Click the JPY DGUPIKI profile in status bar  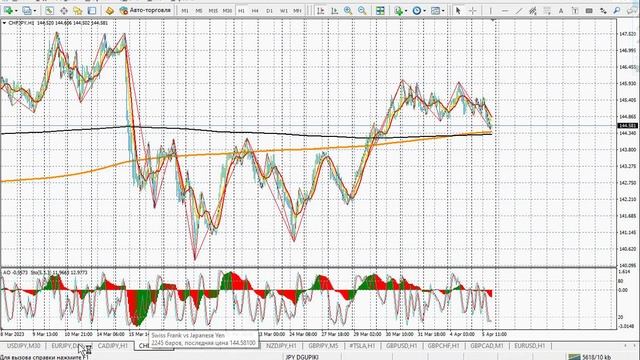click(302, 357)
